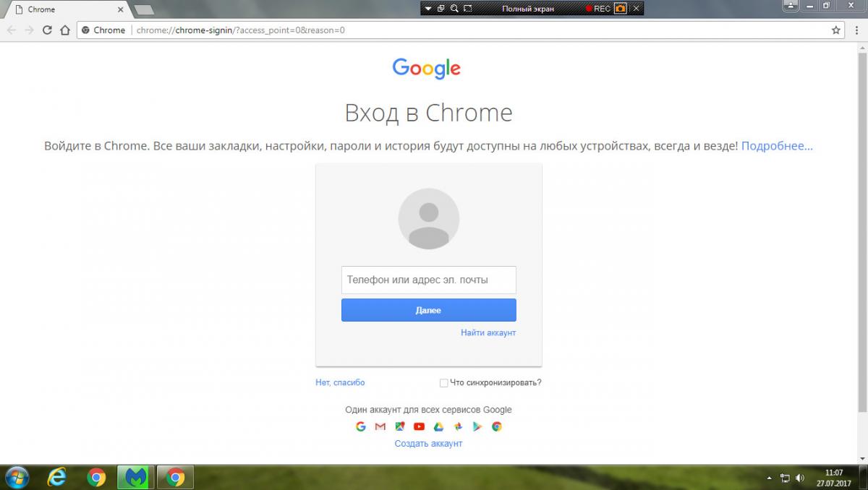
Task: Click the network icon in system tray
Action: click(786, 478)
